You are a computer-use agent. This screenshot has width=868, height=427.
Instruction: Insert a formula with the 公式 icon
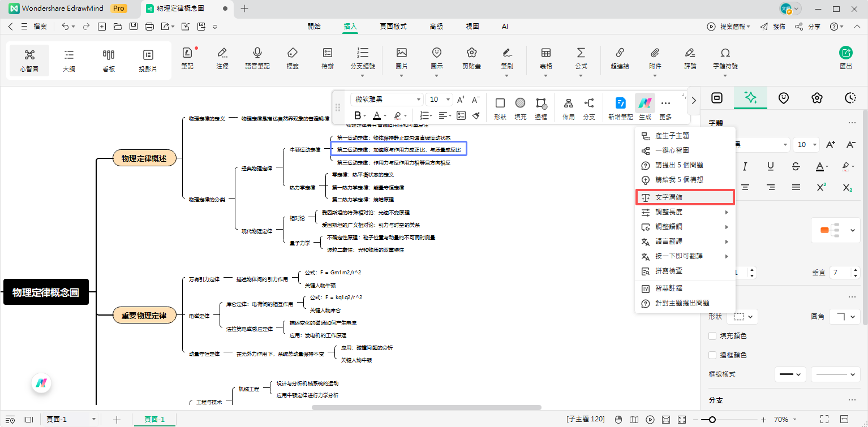coord(581,57)
